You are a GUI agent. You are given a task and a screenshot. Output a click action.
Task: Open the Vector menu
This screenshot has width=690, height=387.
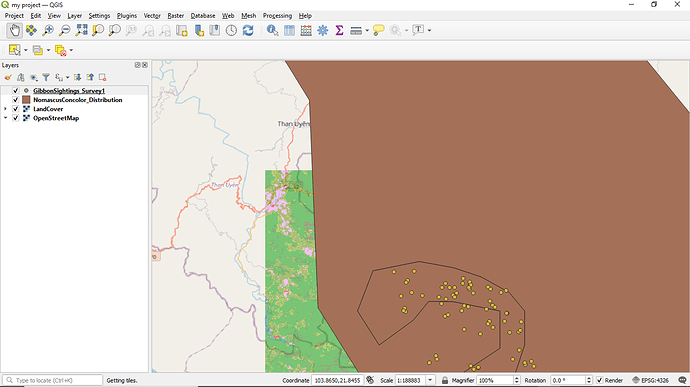pos(152,16)
